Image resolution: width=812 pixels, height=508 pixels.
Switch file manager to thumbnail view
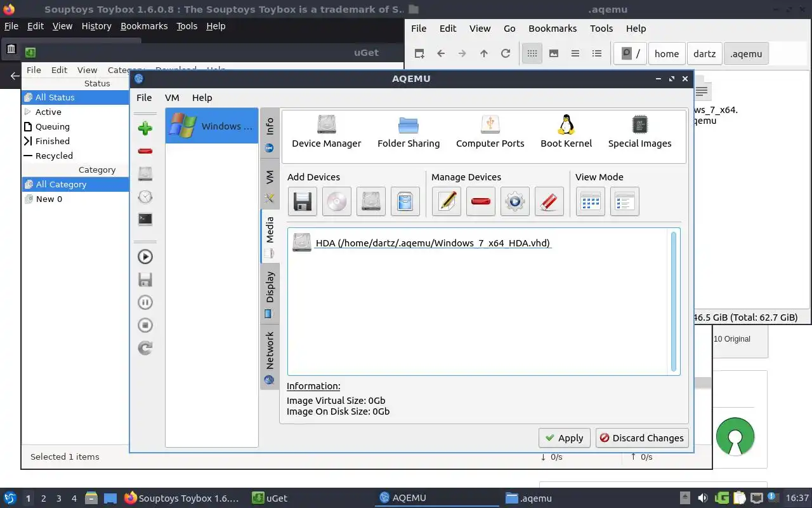pos(554,53)
